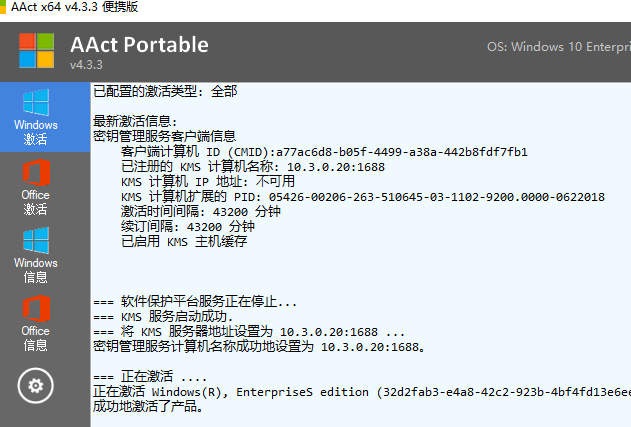Screen dimensions: 631x427
Task: Click the OS: Windows 10 label
Action: [x=558, y=46]
